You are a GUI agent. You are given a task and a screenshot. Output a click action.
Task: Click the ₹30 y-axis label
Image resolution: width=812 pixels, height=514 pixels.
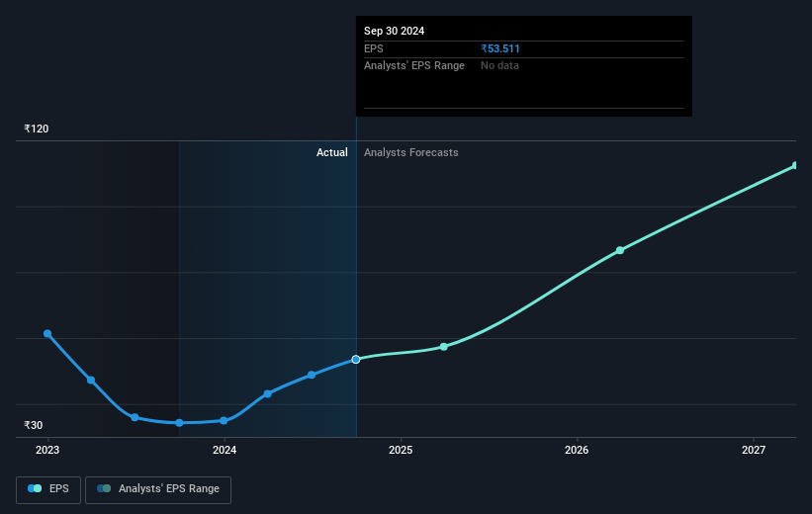point(34,425)
